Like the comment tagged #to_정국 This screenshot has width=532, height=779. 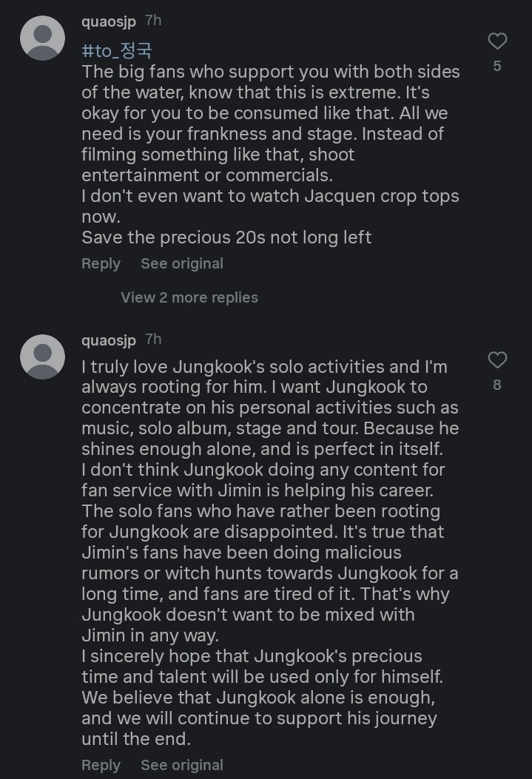(497, 41)
